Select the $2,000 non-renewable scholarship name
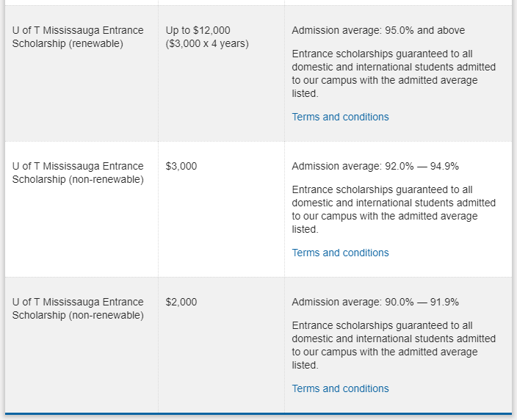 tap(78, 308)
